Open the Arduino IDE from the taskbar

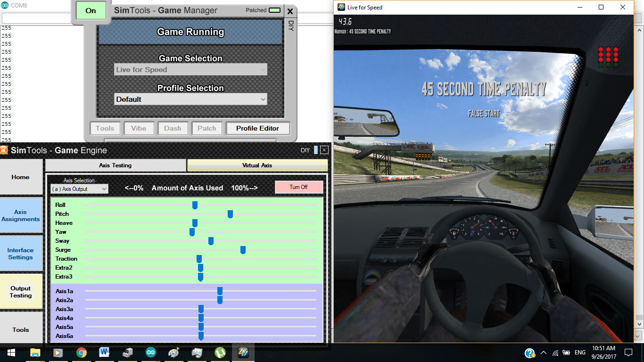(x=151, y=352)
